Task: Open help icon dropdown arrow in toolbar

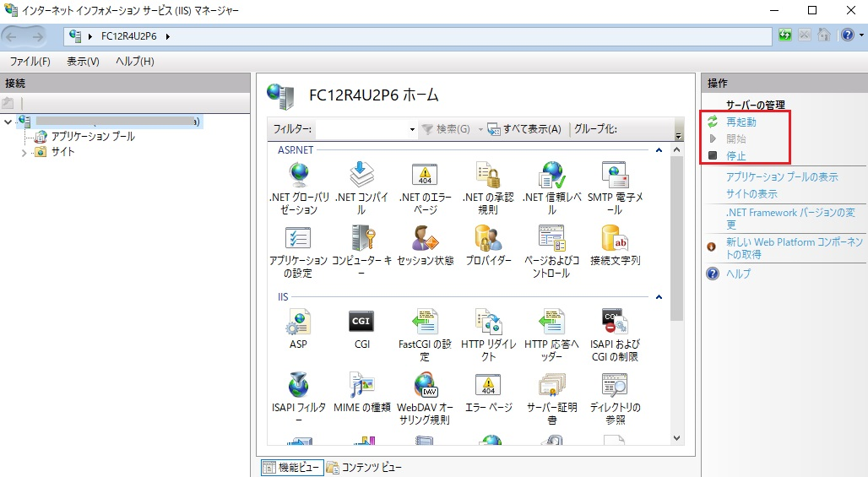Action: [861, 35]
